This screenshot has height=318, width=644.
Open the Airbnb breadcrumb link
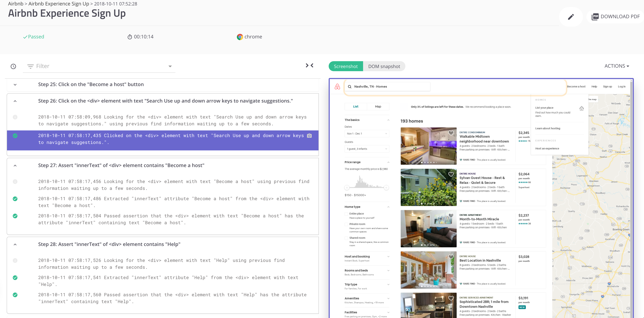coord(15,4)
